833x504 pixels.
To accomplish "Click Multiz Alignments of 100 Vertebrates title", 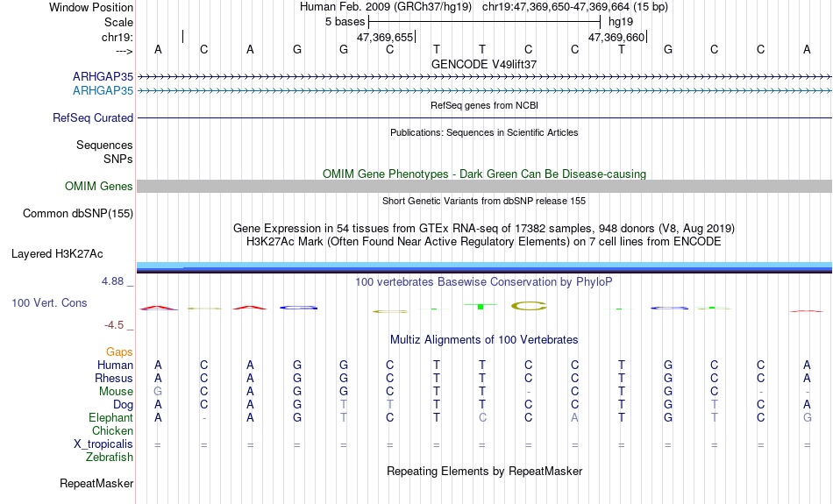I will 484,339.
